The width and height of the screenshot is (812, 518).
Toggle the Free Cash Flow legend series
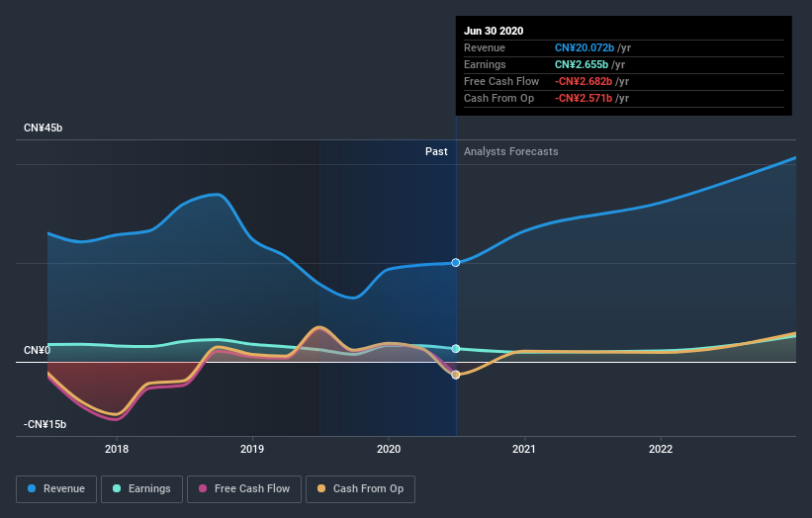click(x=244, y=489)
